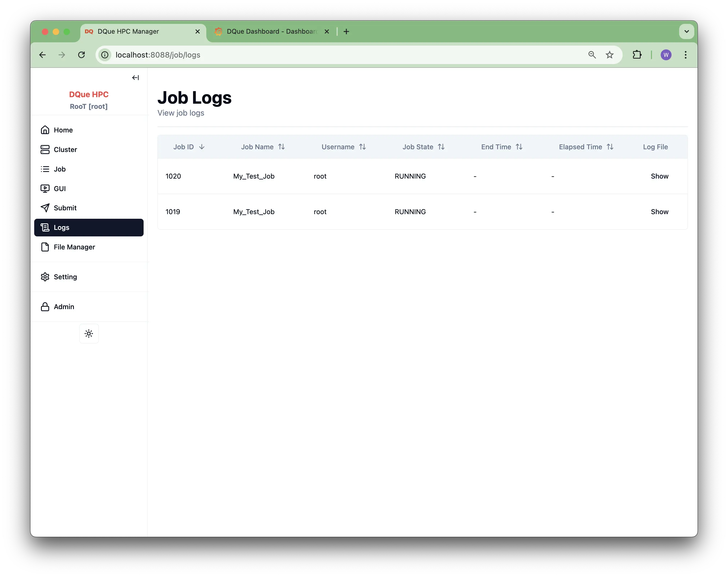Open the File Manager page

[x=74, y=247]
